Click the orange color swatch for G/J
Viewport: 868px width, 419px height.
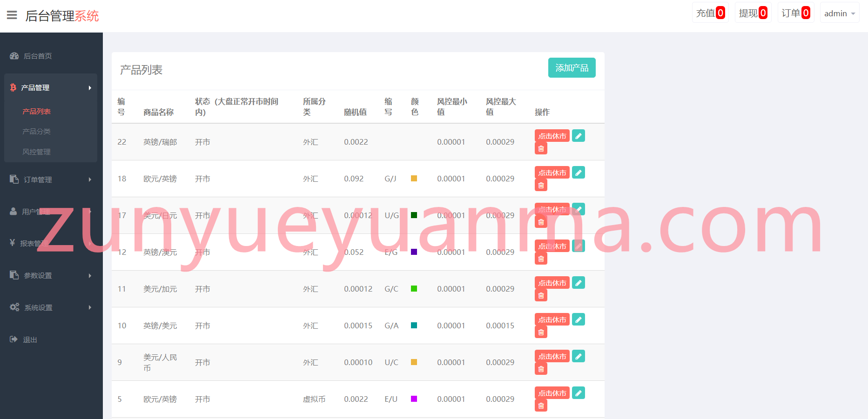414,178
